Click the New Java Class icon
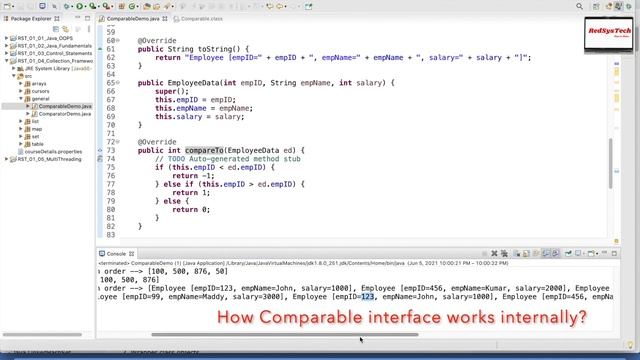640x360 pixels. pyautogui.click(x=132, y=6)
